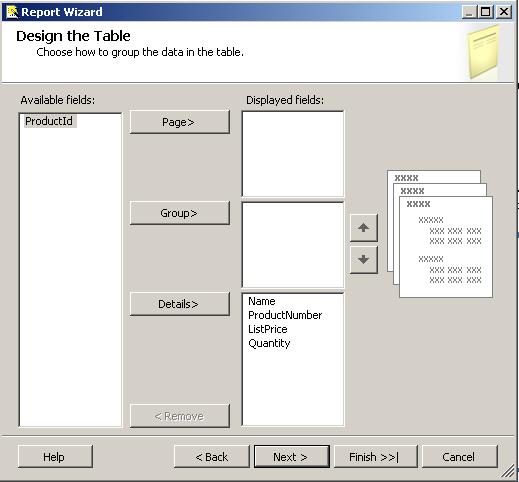Select ProductId in Available fields
Viewport: 519px width, 482px height.
tap(49, 121)
